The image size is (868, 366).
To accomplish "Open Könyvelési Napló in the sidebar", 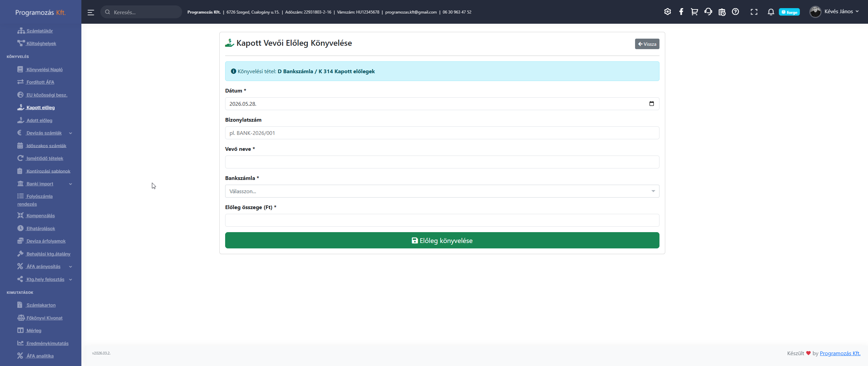I will click(x=40, y=69).
